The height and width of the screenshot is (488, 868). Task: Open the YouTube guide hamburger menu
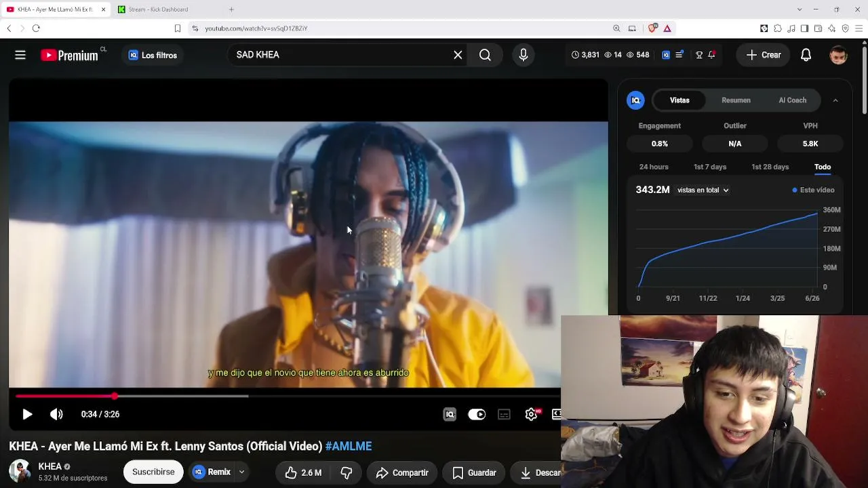point(20,55)
